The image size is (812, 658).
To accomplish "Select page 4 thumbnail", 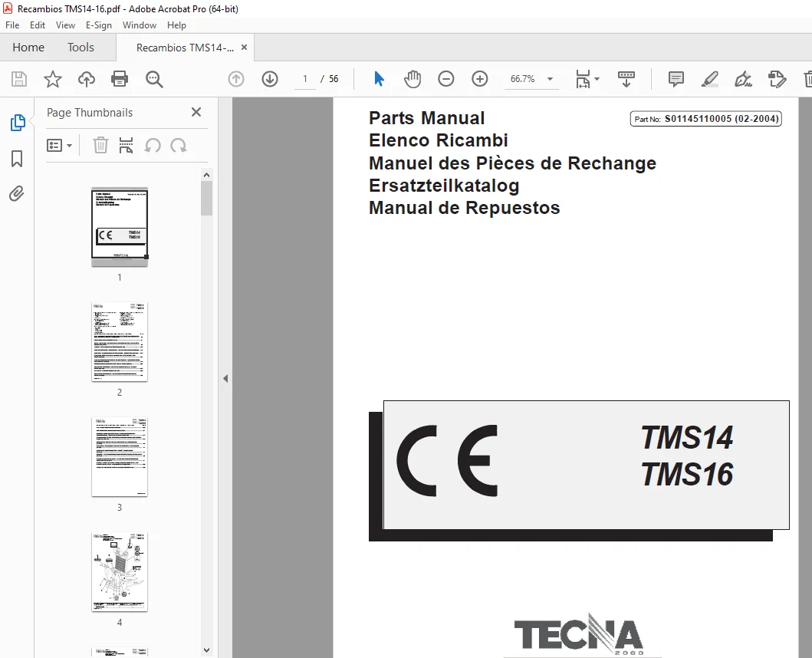I will click(120, 571).
